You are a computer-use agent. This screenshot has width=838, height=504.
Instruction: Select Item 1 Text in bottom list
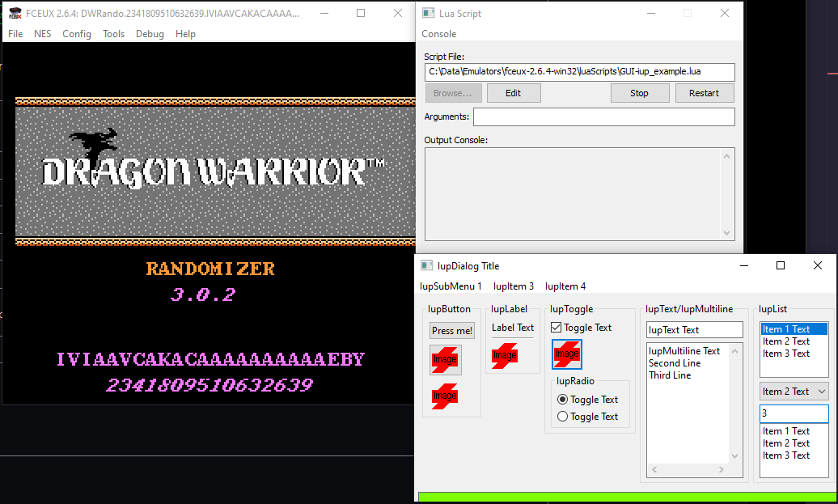[794, 430]
